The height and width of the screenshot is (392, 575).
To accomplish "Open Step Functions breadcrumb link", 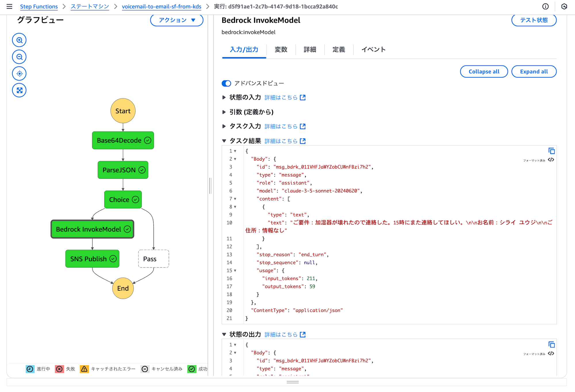I will pos(39,7).
